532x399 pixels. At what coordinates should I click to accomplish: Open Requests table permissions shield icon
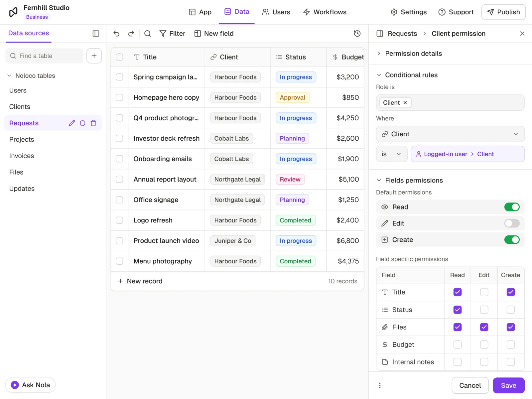(82, 123)
